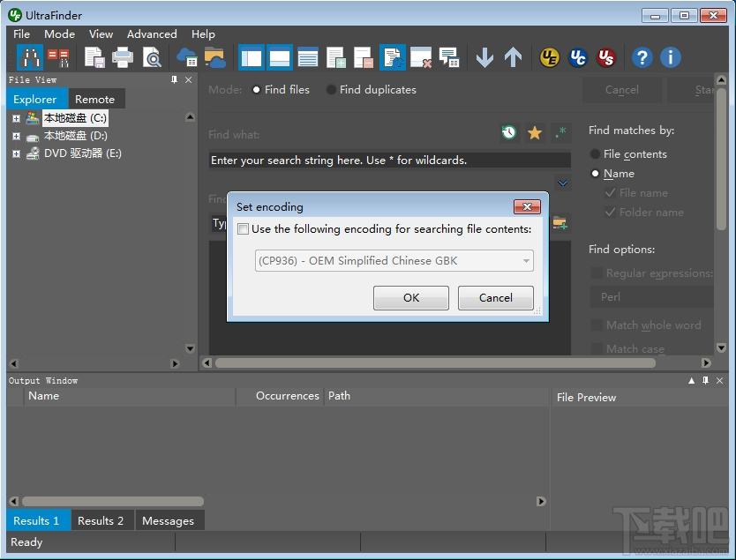Viewport: 736px width, 560px height.
Task: Enable 'Use the following encoding' checkbox
Action: pos(243,229)
